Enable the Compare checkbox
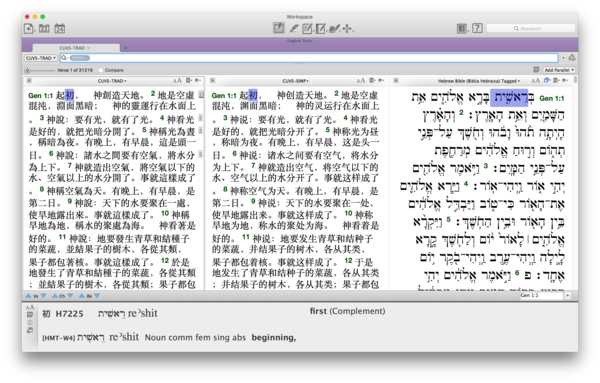600x383 pixels. pos(101,70)
